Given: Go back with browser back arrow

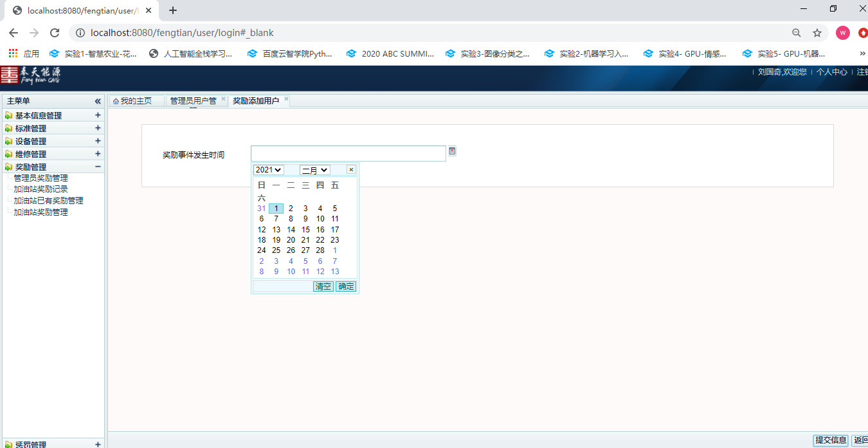Looking at the screenshot, I should tap(14, 33).
